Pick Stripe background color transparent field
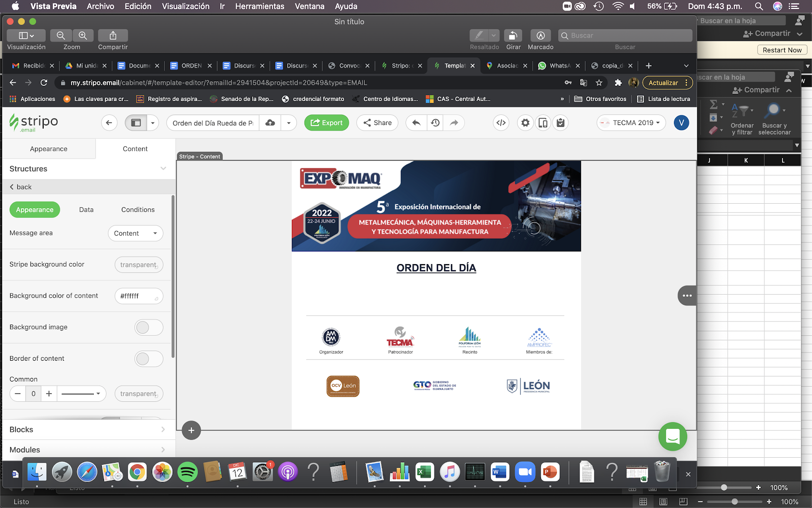This screenshot has height=508, width=812. 139,265
